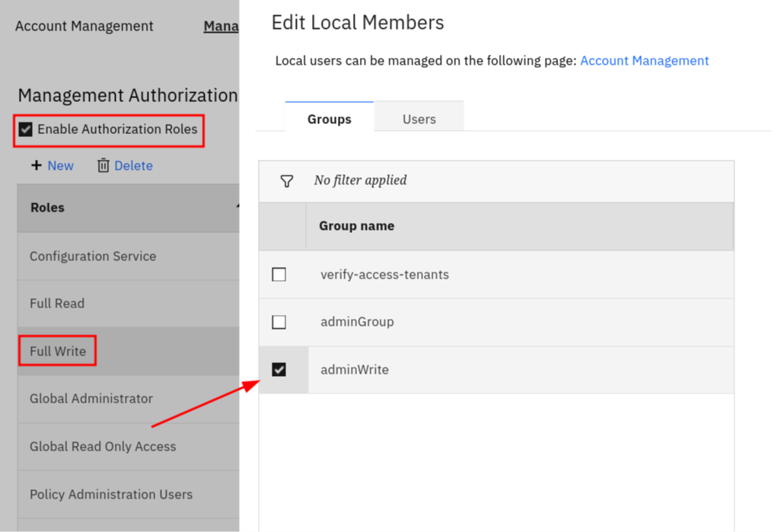The image size is (777, 532).
Task: Switch to the Users tab
Action: point(419,119)
